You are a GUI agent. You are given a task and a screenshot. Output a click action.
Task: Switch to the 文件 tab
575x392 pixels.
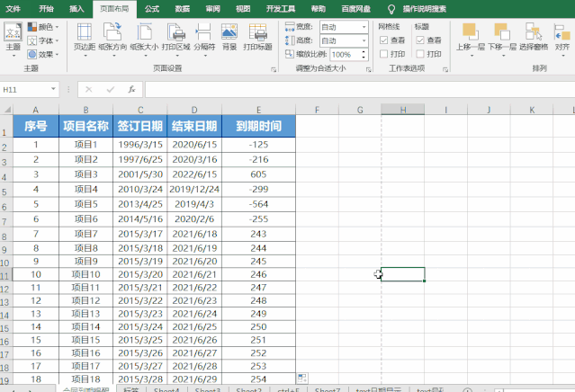pyautogui.click(x=13, y=9)
